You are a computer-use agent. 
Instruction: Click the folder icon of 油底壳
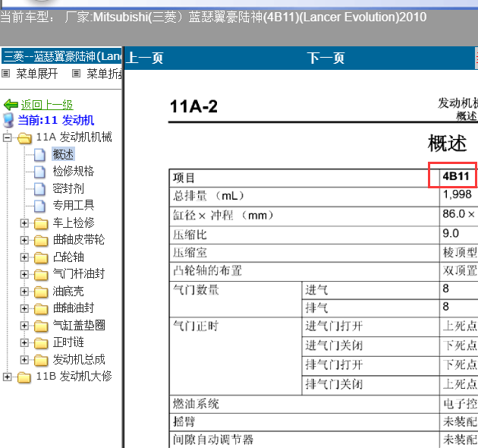41,292
